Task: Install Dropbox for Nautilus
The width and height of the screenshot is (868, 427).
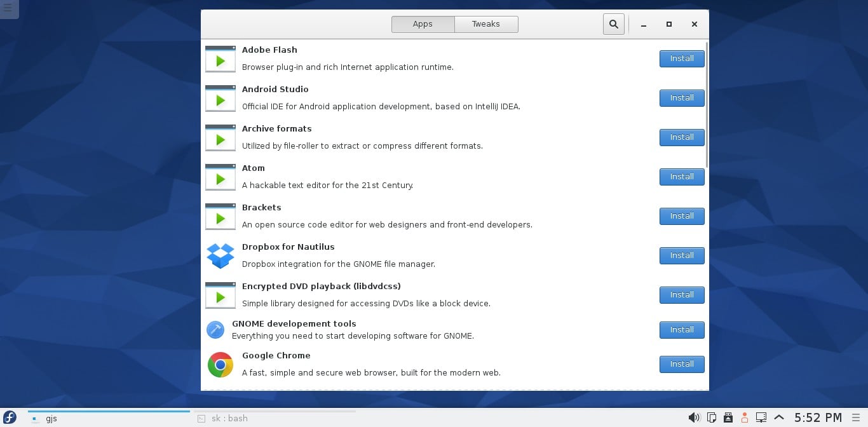Action: point(682,255)
